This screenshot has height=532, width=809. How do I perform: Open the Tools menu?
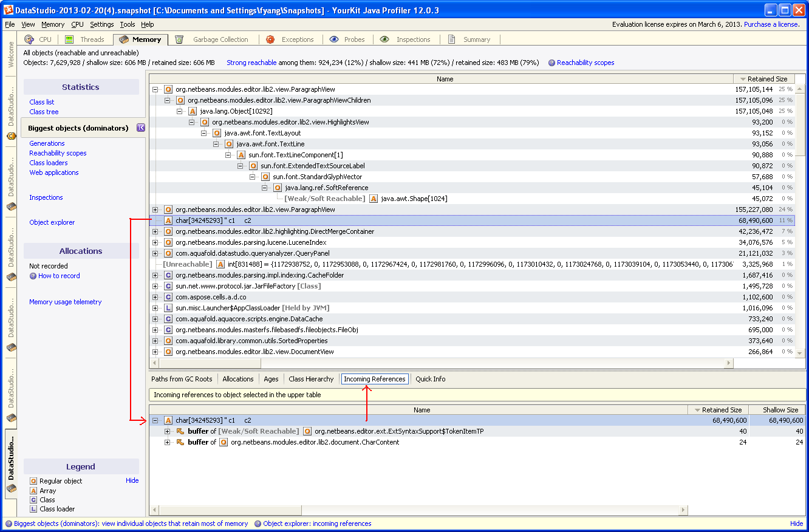[x=128, y=24]
